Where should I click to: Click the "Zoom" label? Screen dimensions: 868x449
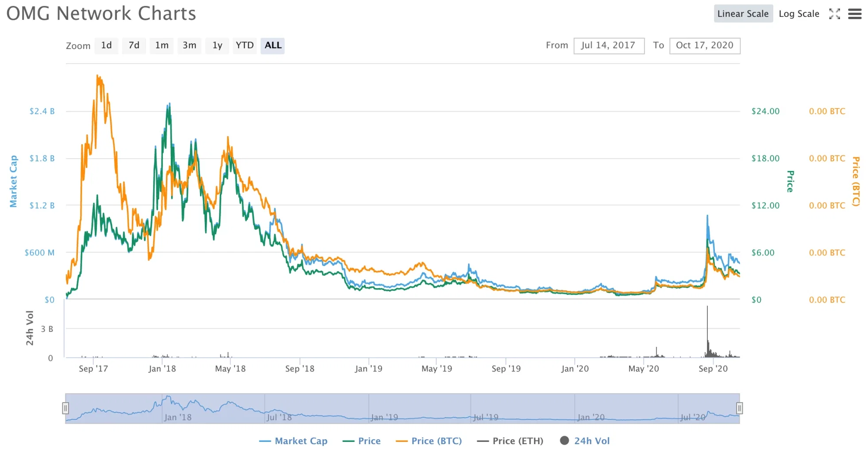coord(78,46)
